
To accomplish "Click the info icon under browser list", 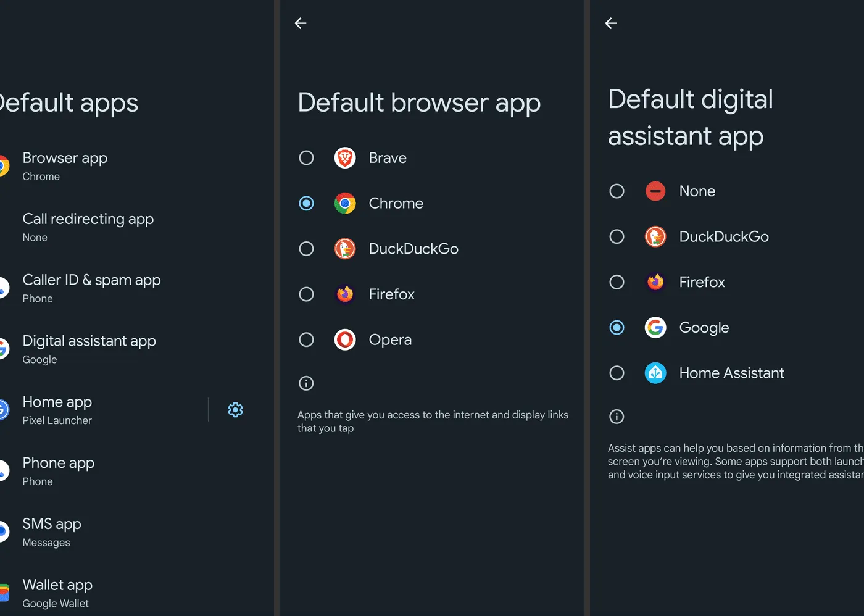I will pyautogui.click(x=306, y=383).
